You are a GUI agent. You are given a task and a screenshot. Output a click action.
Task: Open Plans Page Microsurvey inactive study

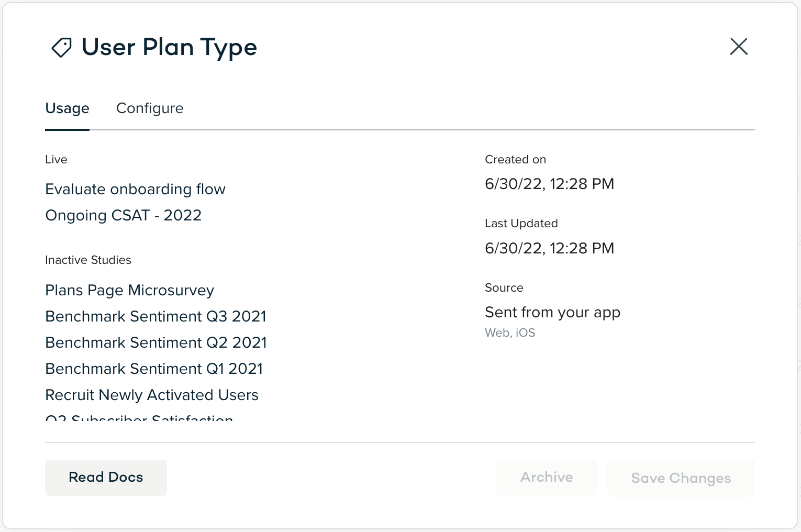coord(129,290)
